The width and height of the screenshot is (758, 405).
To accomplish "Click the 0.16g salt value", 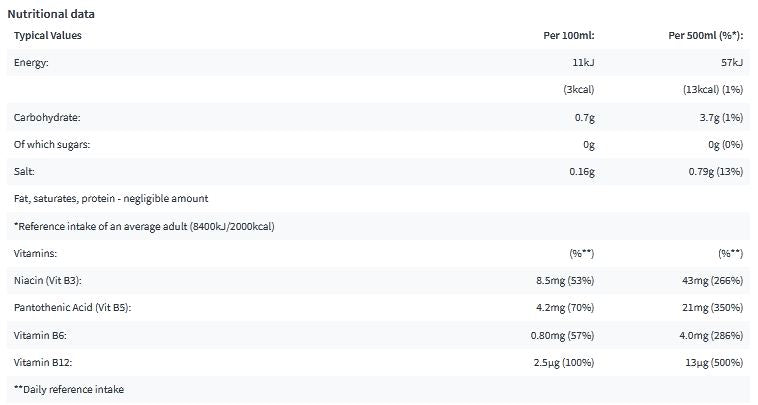I will point(582,172).
